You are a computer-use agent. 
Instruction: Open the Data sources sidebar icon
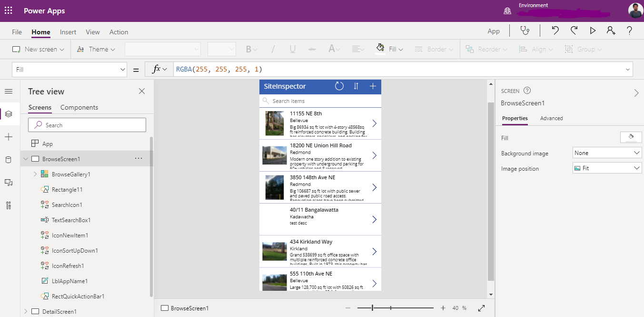click(9, 160)
